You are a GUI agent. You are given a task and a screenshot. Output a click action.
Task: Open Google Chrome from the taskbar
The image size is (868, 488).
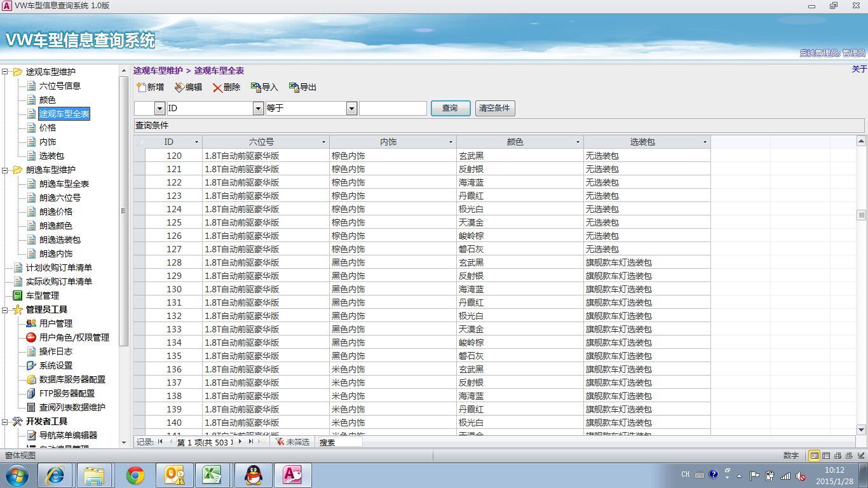click(x=135, y=475)
